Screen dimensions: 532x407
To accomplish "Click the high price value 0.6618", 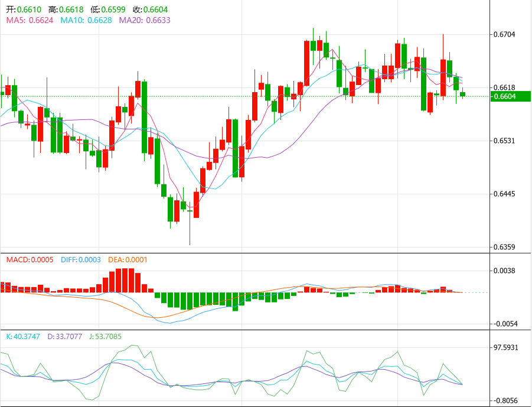I will click(x=71, y=9).
